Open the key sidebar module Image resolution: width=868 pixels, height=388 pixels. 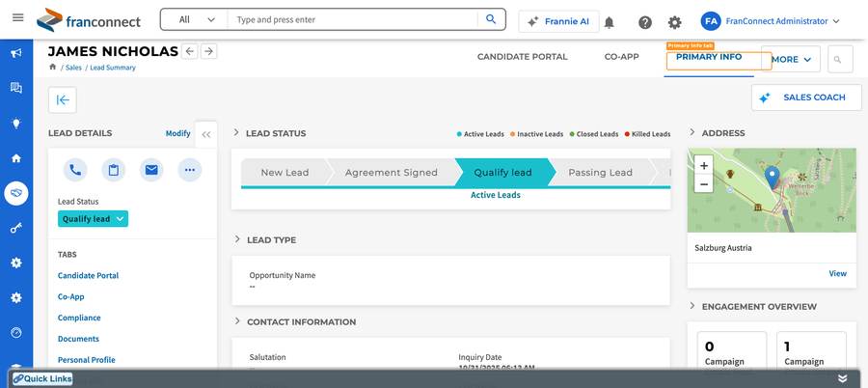[16, 228]
